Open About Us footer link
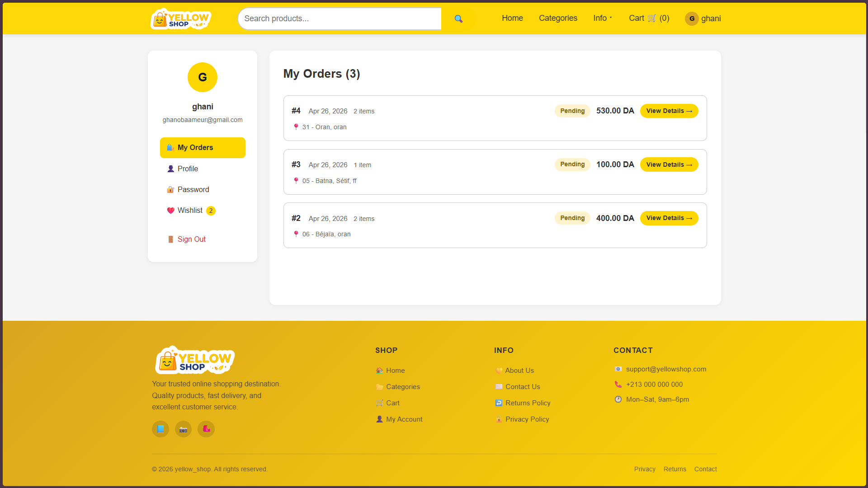The image size is (868, 488). click(519, 371)
